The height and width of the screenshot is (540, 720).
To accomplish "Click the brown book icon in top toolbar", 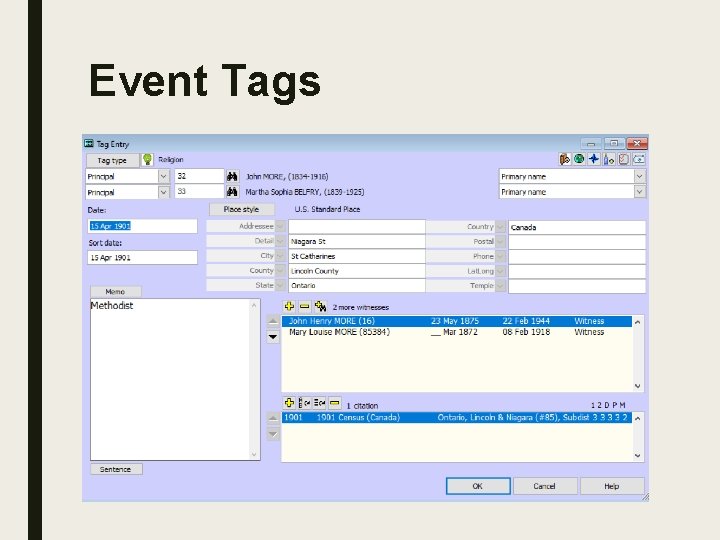I will coord(564,159).
